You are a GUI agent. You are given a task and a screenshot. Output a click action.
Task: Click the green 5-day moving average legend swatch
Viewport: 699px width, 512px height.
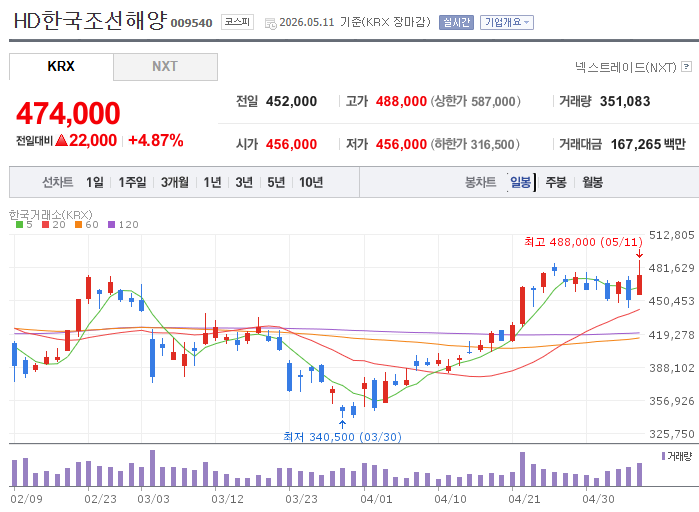point(19,225)
